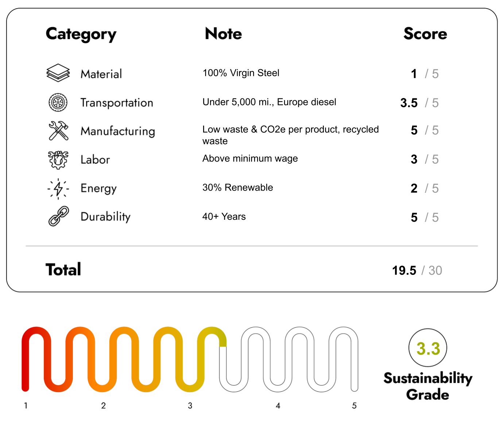Click the Transportation score of 3.5

pyautogui.click(x=409, y=103)
